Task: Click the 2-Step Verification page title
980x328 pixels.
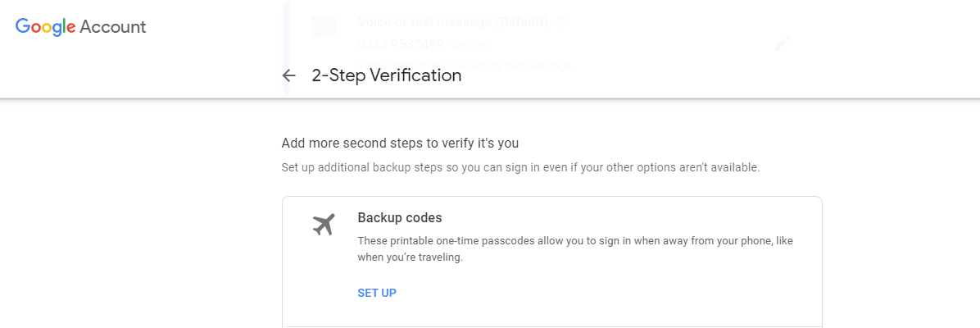Action: point(387,75)
